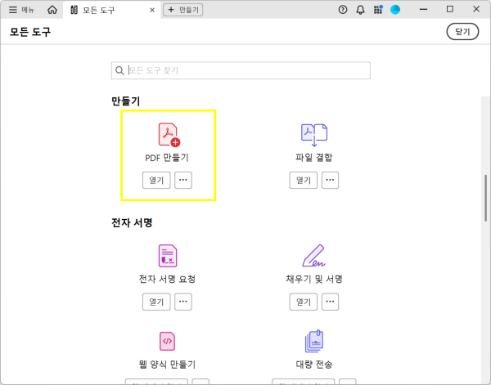Open the apps grid icon

378,10
